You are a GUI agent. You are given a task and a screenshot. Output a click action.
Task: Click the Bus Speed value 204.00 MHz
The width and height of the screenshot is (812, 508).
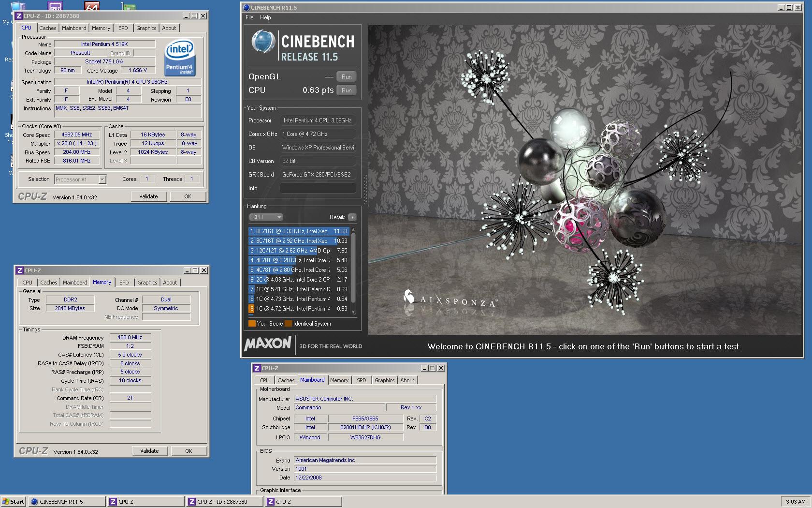[77, 152]
